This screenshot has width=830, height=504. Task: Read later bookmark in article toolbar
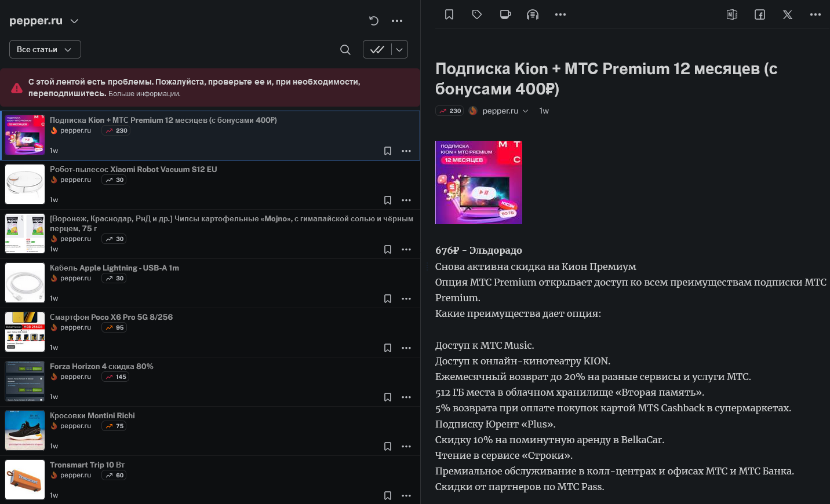tap(449, 14)
